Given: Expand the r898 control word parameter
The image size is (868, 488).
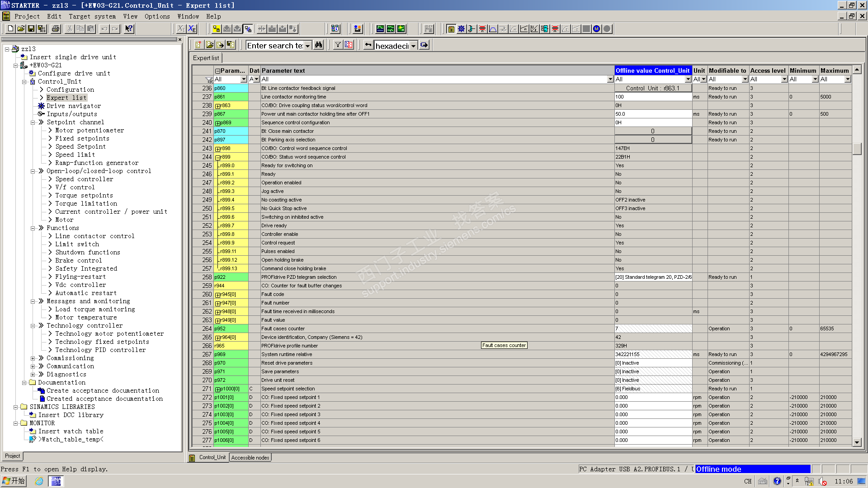Looking at the screenshot, I should (218, 149).
